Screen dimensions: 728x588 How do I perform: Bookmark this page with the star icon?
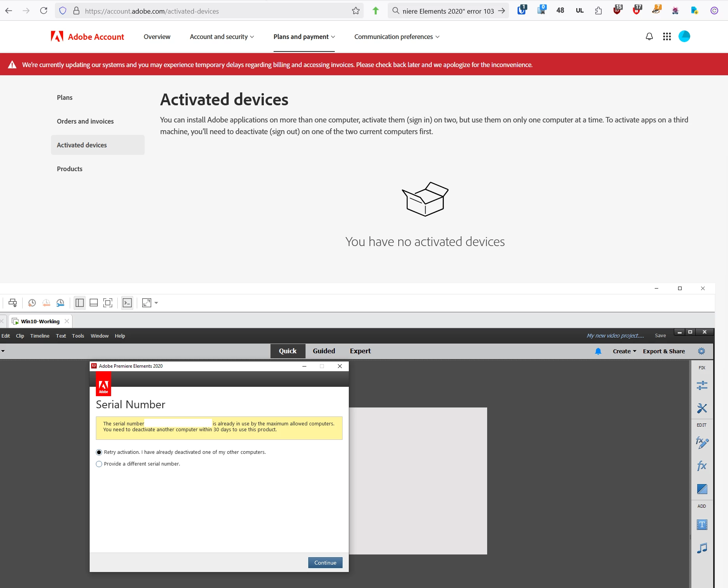[355, 11]
